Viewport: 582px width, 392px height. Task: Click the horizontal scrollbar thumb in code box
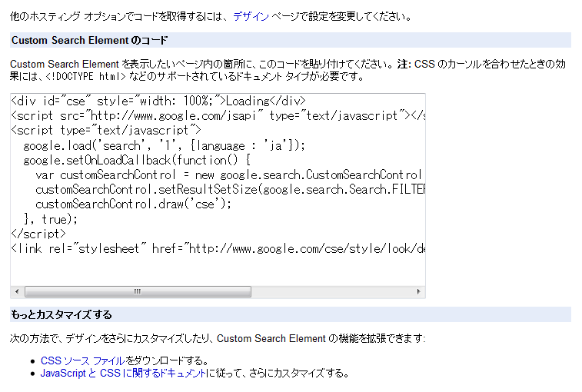[138, 292]
